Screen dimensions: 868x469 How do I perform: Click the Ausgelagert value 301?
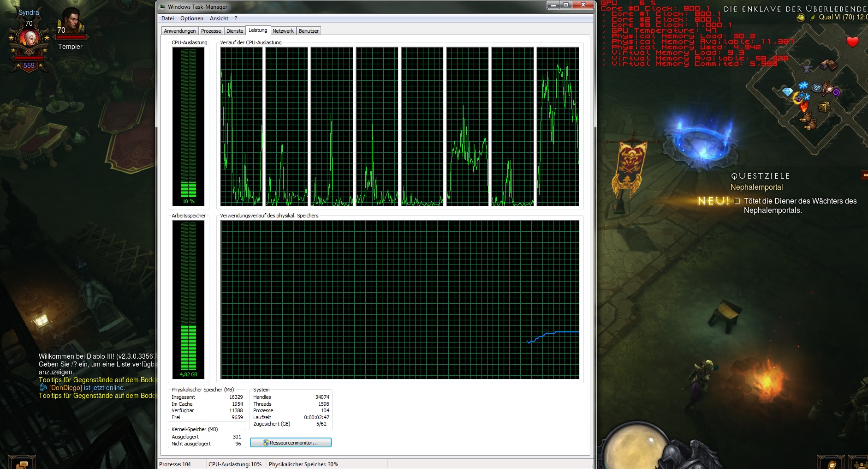tap(237, 437)
